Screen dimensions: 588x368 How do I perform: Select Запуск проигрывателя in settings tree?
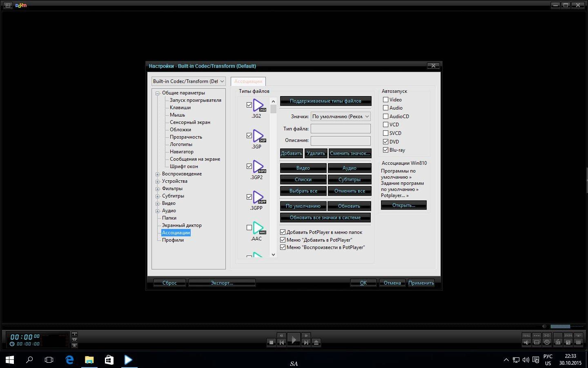[x=196, y=100]
